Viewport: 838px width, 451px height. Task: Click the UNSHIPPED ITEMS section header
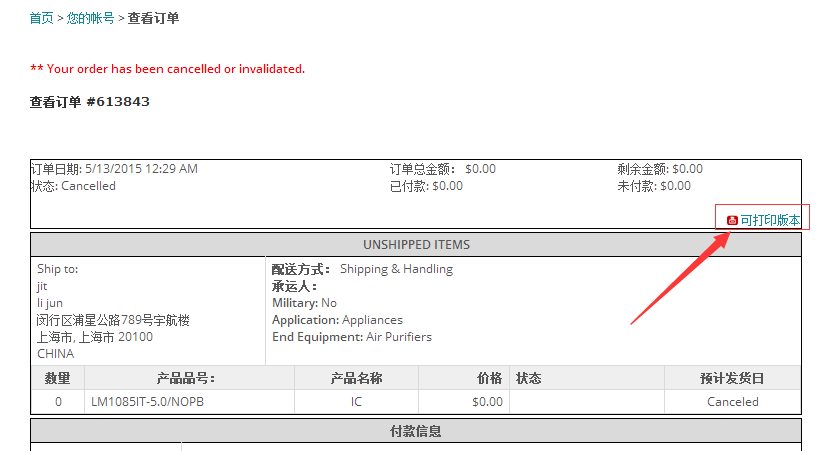tap(416, 245)
